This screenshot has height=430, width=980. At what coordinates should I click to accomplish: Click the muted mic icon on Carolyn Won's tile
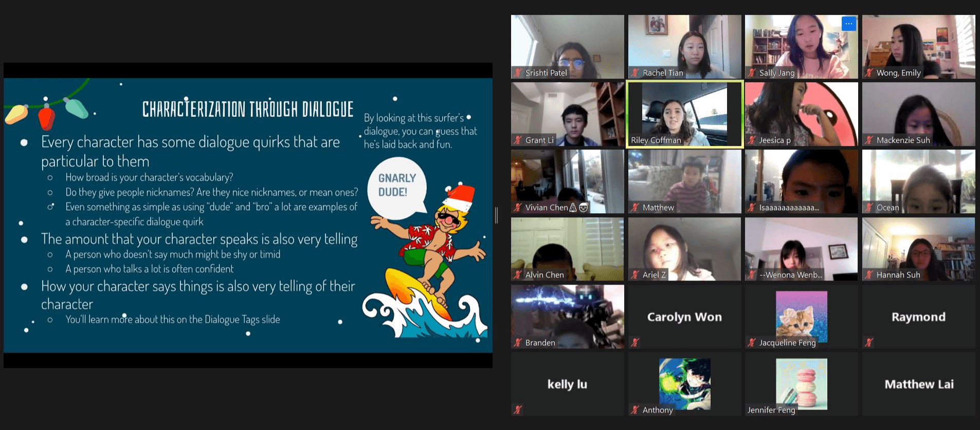635,343
